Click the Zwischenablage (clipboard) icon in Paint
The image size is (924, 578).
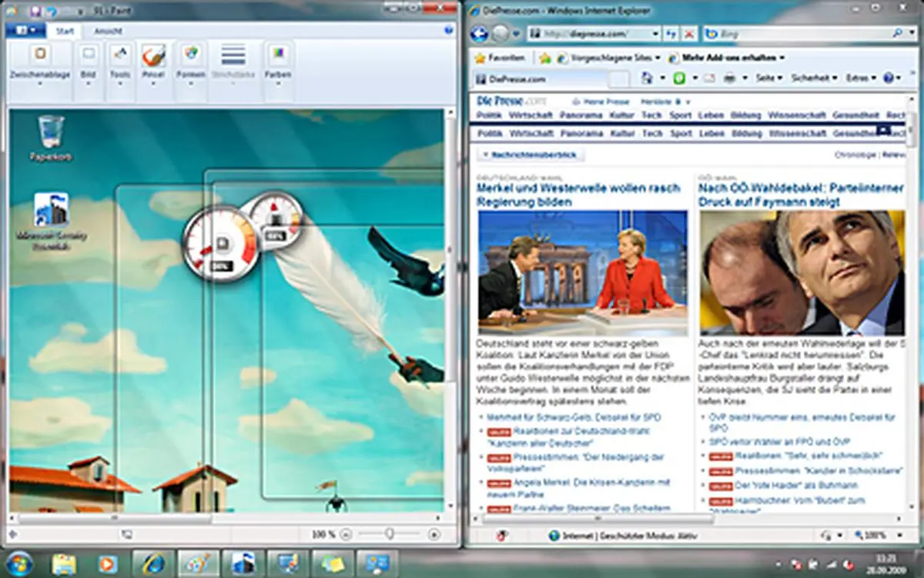[39, 52]
